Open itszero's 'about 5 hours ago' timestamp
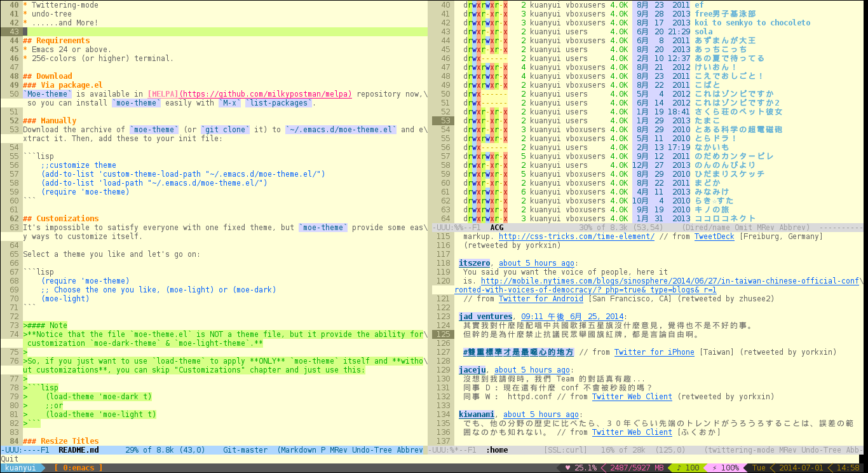 coord(537,263)
